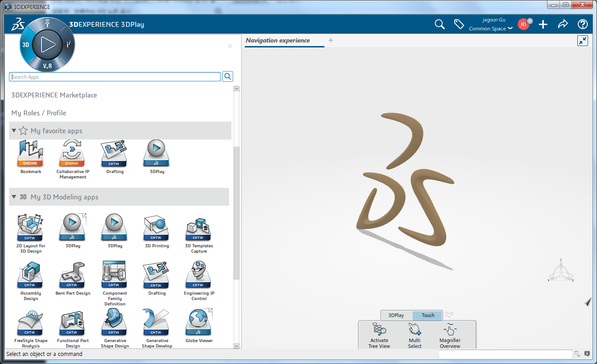The height and width of the screenshot is (364, 597).
Task: Open the 3D Printing app
Action: click(157, 231)
